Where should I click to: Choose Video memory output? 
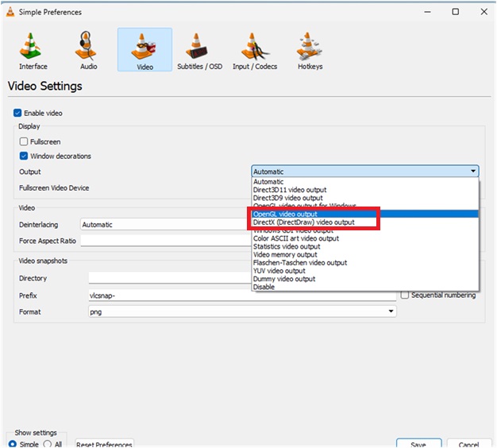tap(365, 255)
